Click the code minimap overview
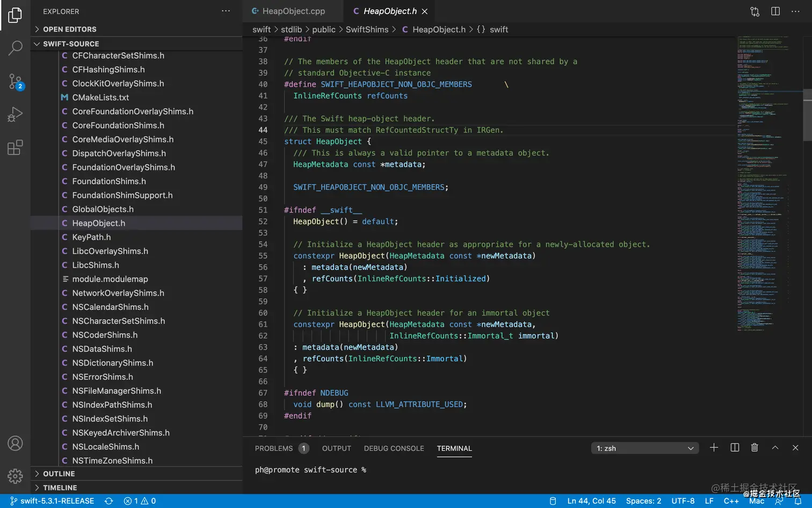 [763, 183]
